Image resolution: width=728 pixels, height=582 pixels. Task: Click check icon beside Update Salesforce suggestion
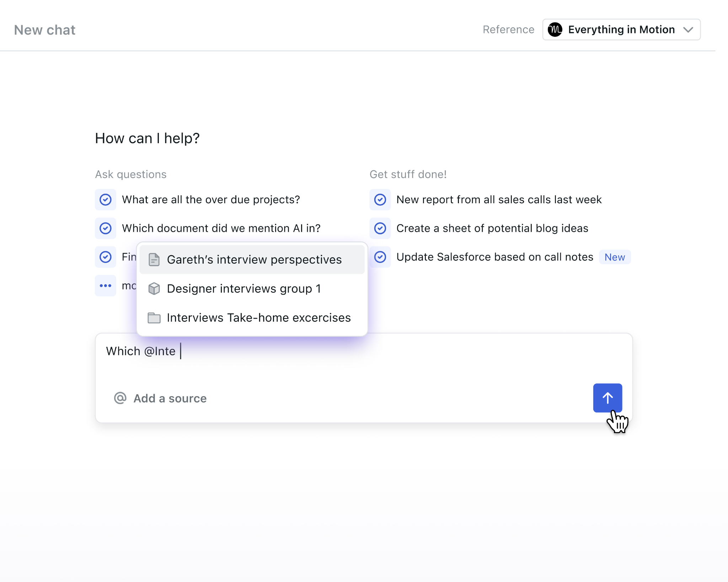pyautogui.click(x=380, y=257)
